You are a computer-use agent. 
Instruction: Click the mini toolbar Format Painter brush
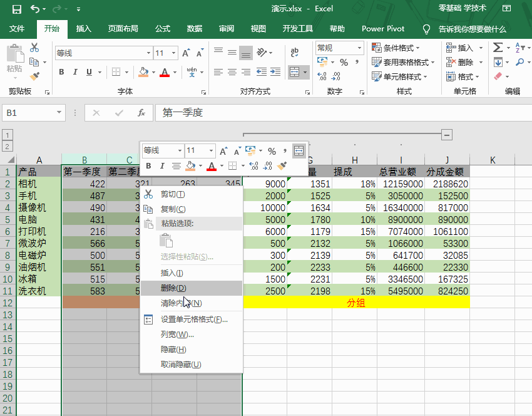click(x=282, y=166)
